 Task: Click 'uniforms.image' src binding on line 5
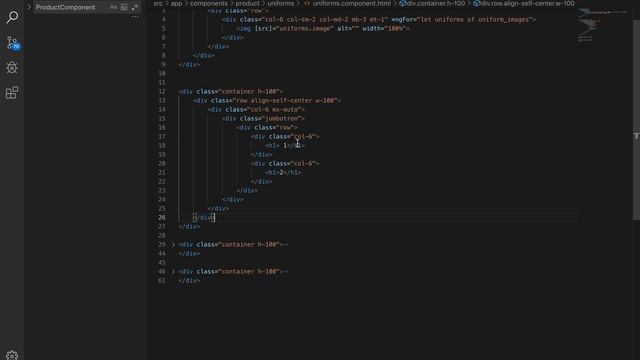tap(306, 29)
